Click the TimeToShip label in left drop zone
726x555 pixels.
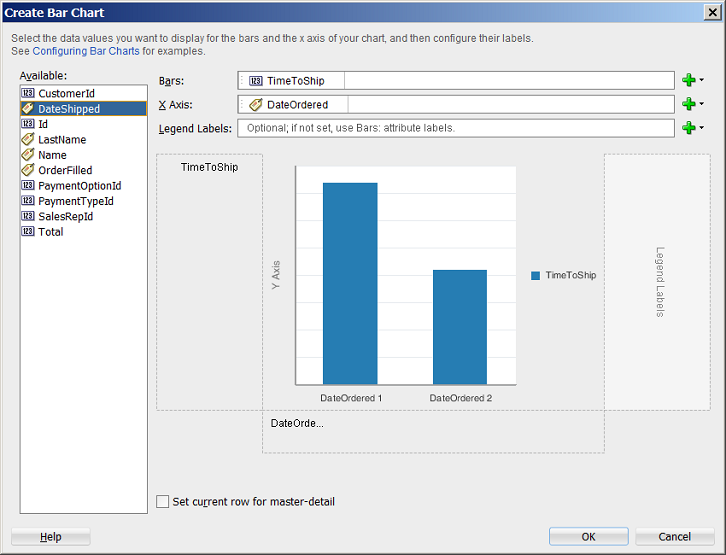(x=209, y=167)
